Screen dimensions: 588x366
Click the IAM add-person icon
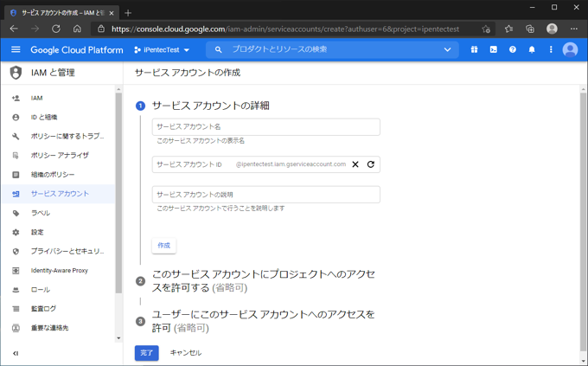(x=16, y=98)
